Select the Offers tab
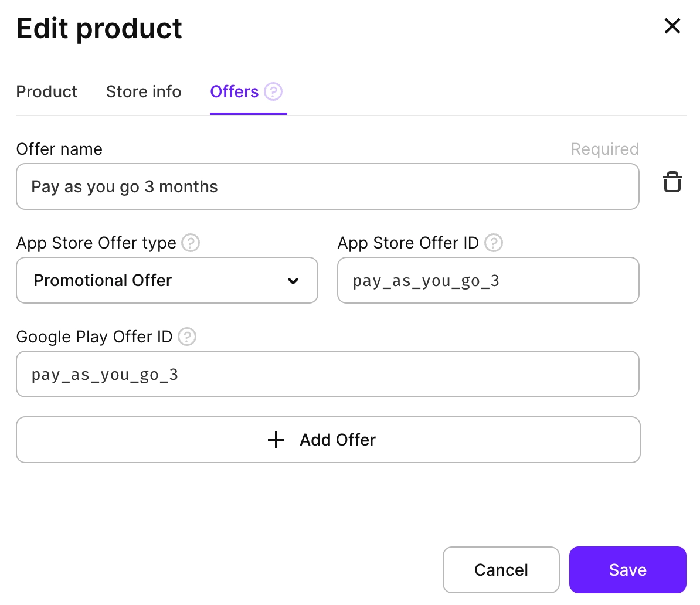Image resolution: width=700 pixels, height=605 pixels. pyautogui.click(x=235, y=92)
